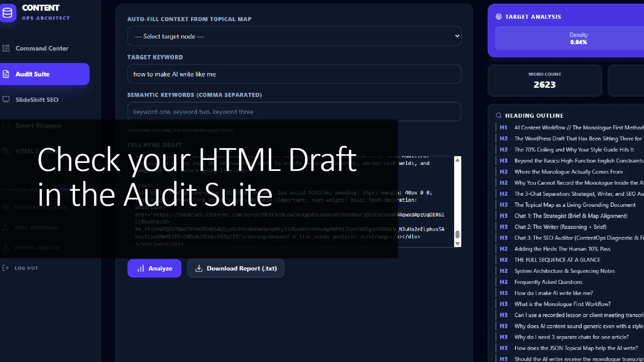Click 'Chat 1: The Strategist' outline row
644x362 pixels.
coord(570,216)
